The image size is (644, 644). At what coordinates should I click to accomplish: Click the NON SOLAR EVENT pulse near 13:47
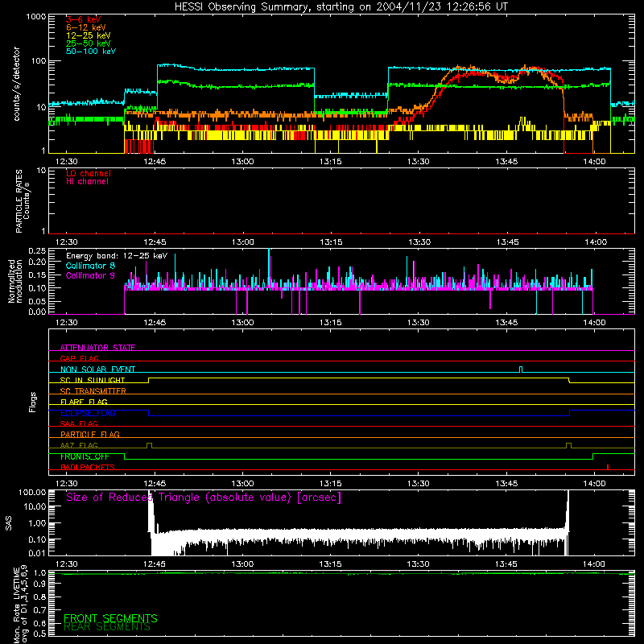[521, 369]
